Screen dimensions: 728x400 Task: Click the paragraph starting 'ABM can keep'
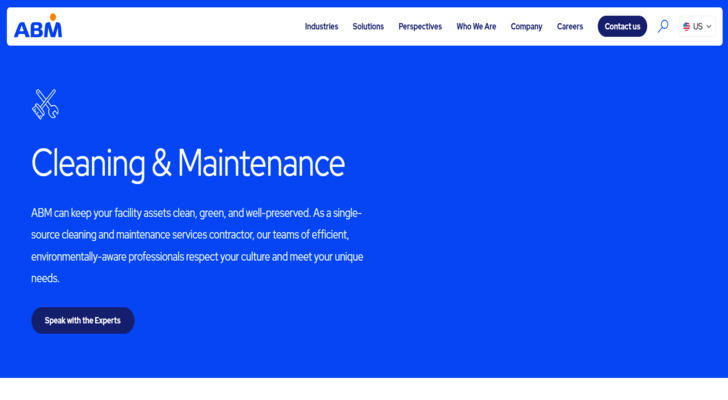(197, 245)
